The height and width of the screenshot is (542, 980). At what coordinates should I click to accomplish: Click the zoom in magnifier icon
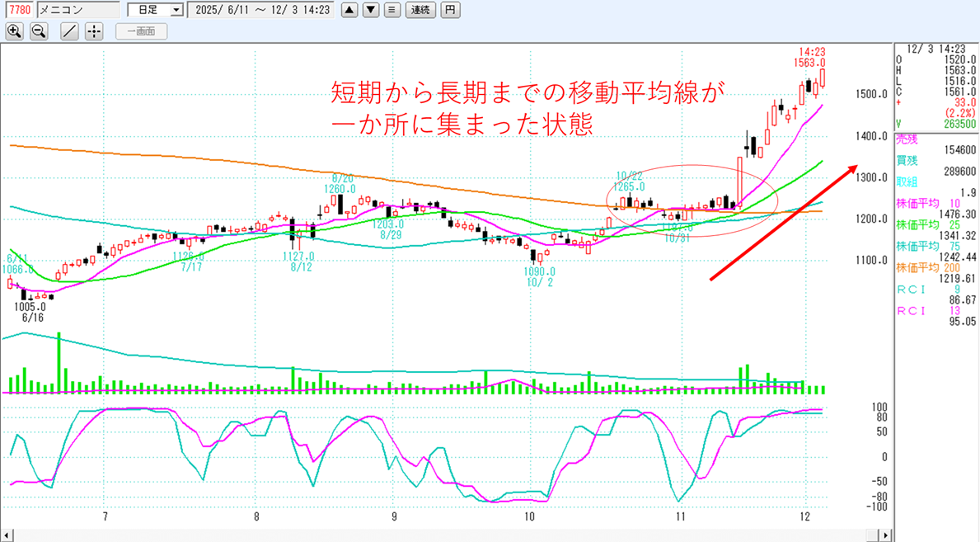point(14,31)
